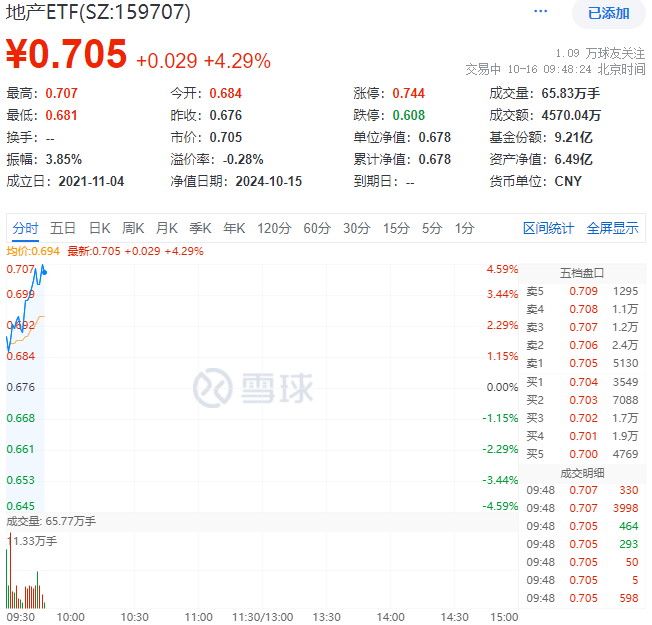The height and width of the screenshot is (625, 652).
Task: Click the 1.09 万球友关注 followers text
Action: point(600,53)
